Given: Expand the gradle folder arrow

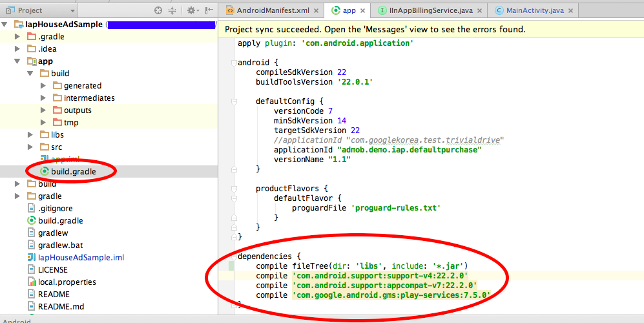Looking at the screenshot, I should click(17, 196).
